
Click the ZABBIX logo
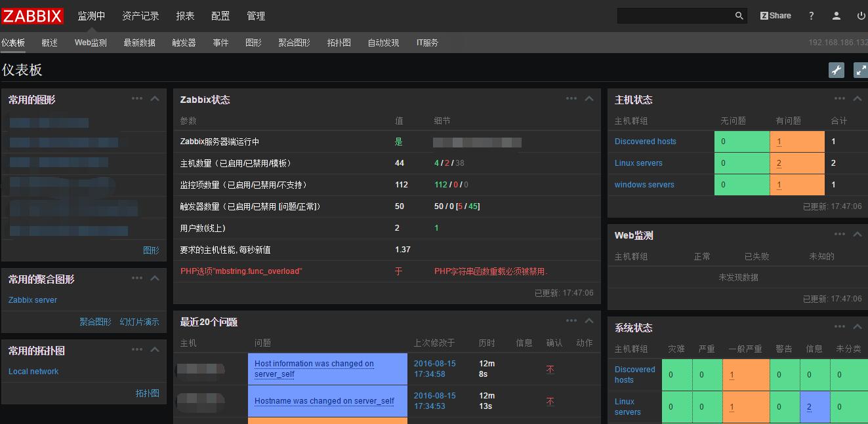(32, 16)
